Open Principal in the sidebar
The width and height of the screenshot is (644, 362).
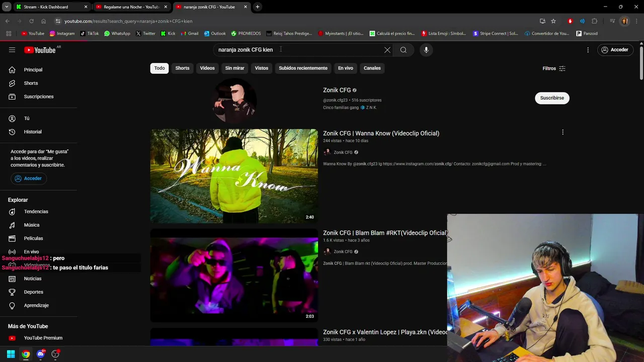pyautogui.click(x=38, y=70)
